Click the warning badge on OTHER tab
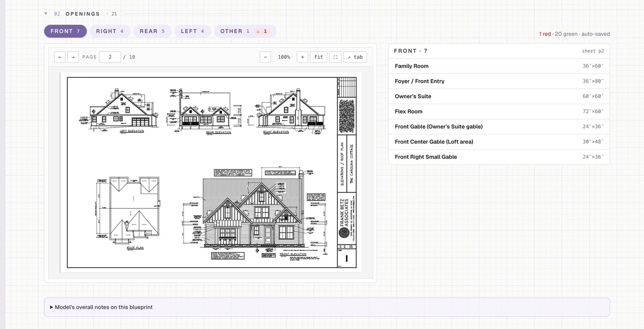644x329 pixels. 262,31
